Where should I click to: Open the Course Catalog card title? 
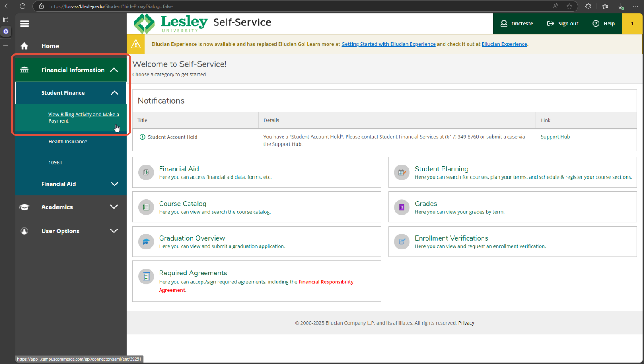(183, 204)
